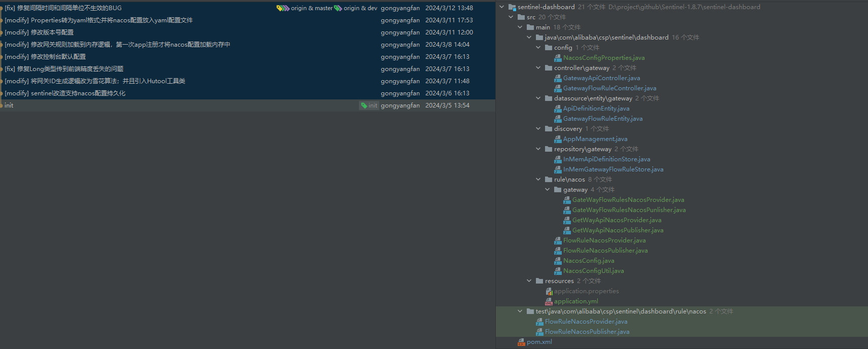
Task: Collapse the sentinel-dashboard root node
Action: pyautogui.click(x=502, y=7)
